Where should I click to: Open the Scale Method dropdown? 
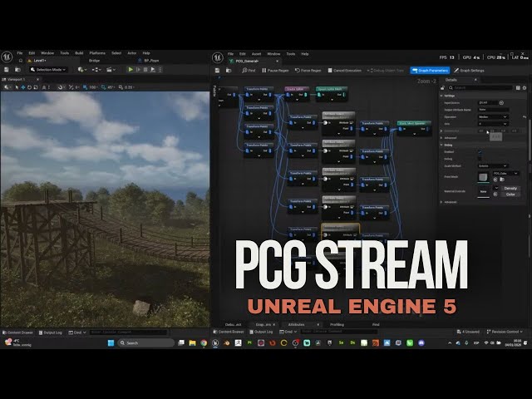[493, 166]
